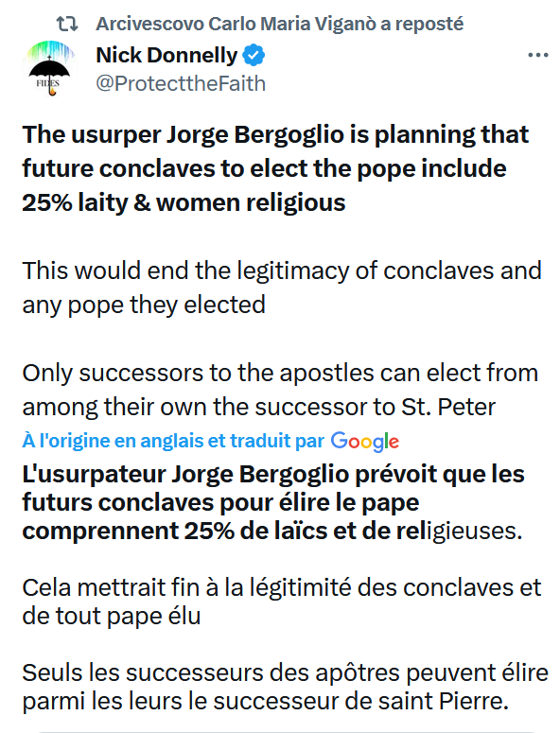Screen dimensions: 560x733
Task: Click the bold English headline about conclaves
Action: 276,168
